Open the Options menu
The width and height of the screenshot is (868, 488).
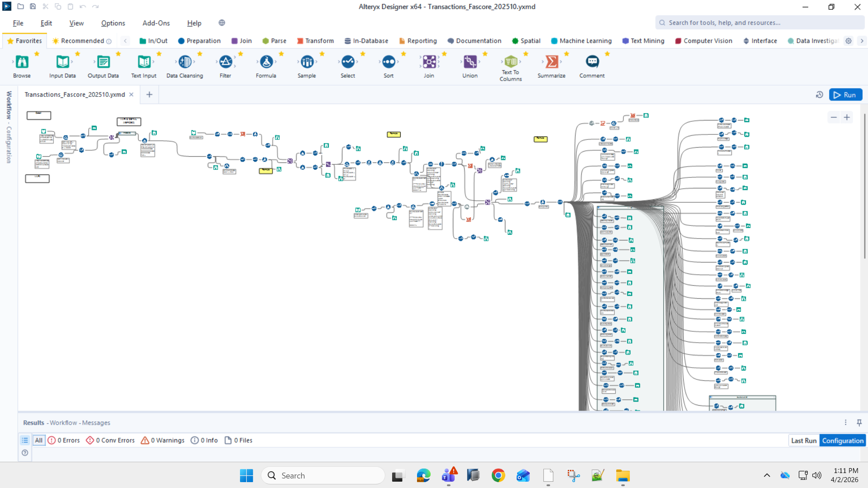coord(113,23)
